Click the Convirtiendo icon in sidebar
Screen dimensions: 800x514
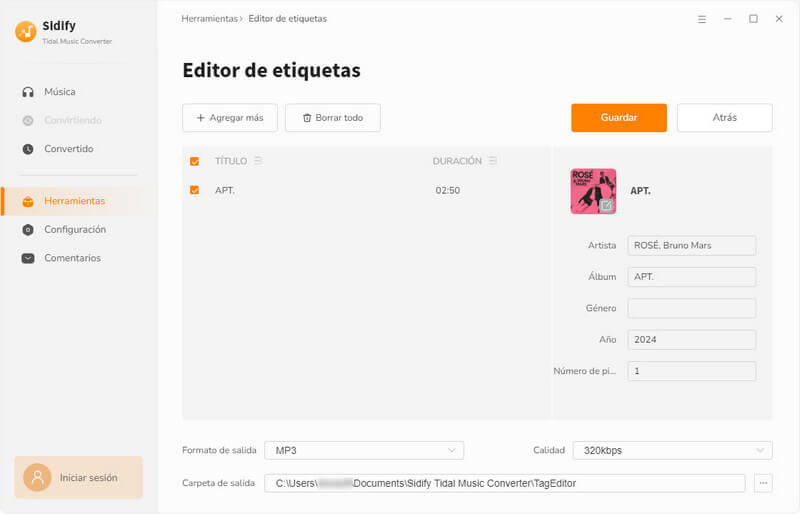tap(28, 120)
